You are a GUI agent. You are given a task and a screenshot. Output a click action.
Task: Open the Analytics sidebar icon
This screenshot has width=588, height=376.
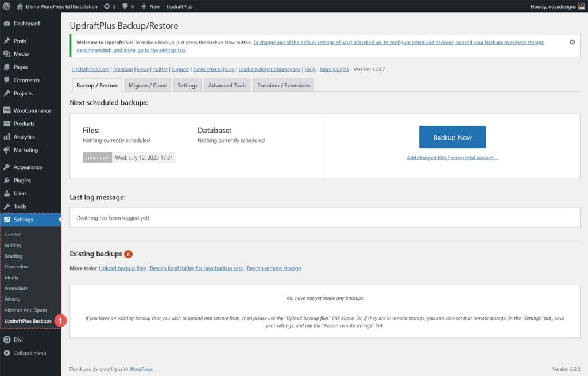[x=8, y=137]
